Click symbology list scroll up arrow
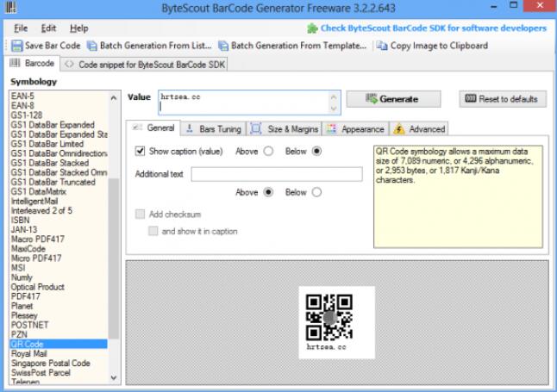The width and height of the screenshot is (557, 392). (x=114, y=97)
